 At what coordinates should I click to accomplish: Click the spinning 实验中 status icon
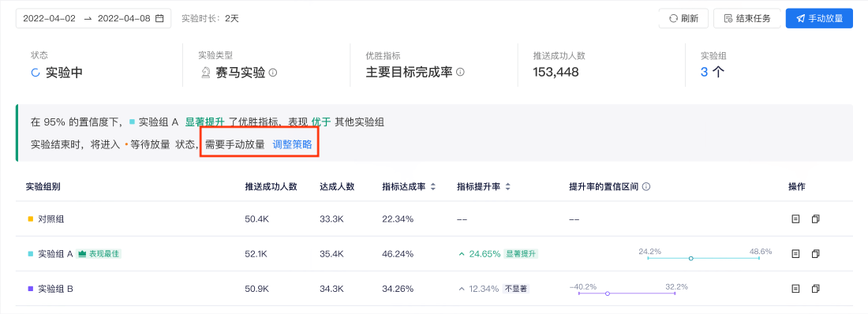tap(36, 73)
